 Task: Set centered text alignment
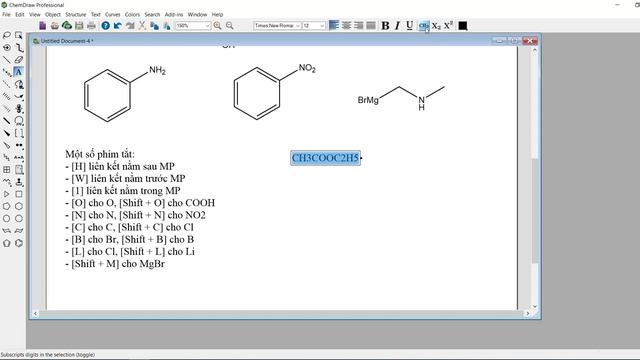[x=346, y=26]
